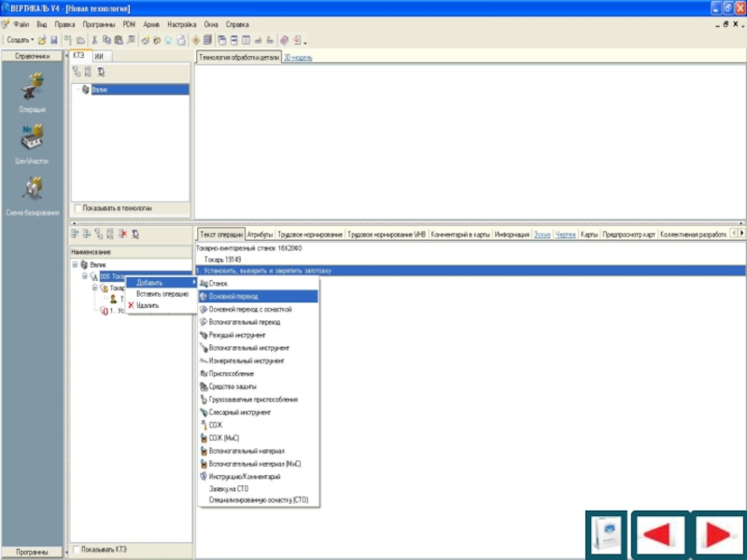Select the Схема базирования sidebar icon
This screenshot has width=747, height=560.
33,189
